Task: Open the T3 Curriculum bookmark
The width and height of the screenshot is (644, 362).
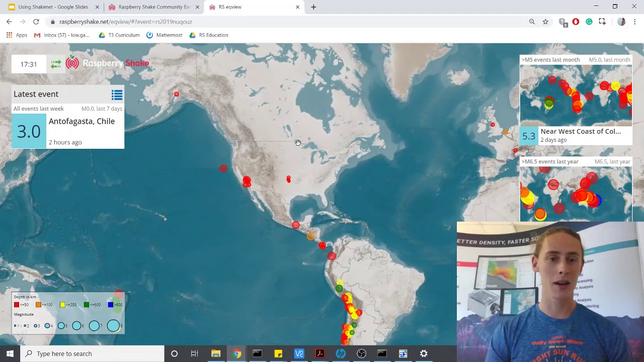Action: [x=119, y=35]
